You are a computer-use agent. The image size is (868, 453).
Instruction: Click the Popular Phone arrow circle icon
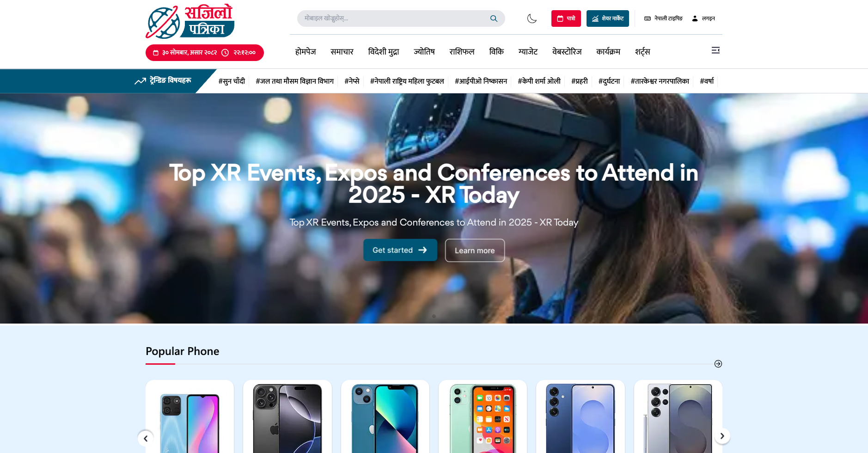click(718, 364)
